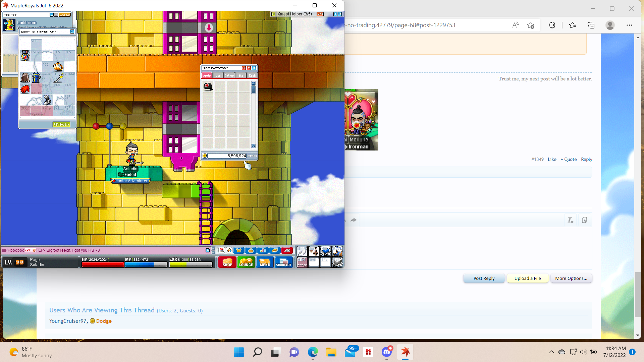Minimize the mini map panel
Screen dimensions: 644x362
(x=51, y=15)
